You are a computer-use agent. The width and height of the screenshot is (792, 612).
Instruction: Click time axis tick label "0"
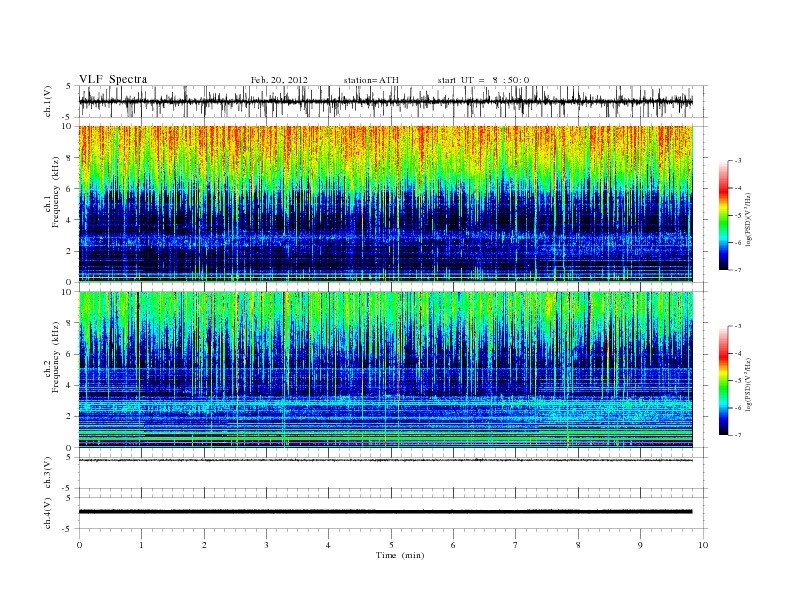(79, 545)
